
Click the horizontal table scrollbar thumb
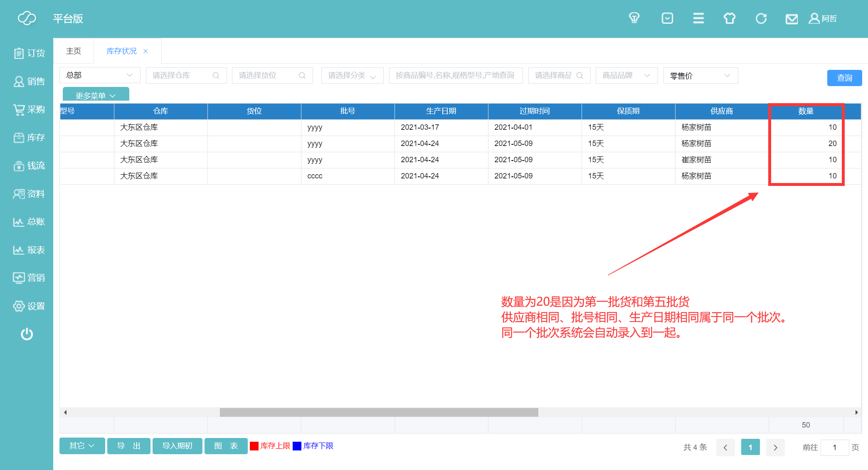coord(379,412)
